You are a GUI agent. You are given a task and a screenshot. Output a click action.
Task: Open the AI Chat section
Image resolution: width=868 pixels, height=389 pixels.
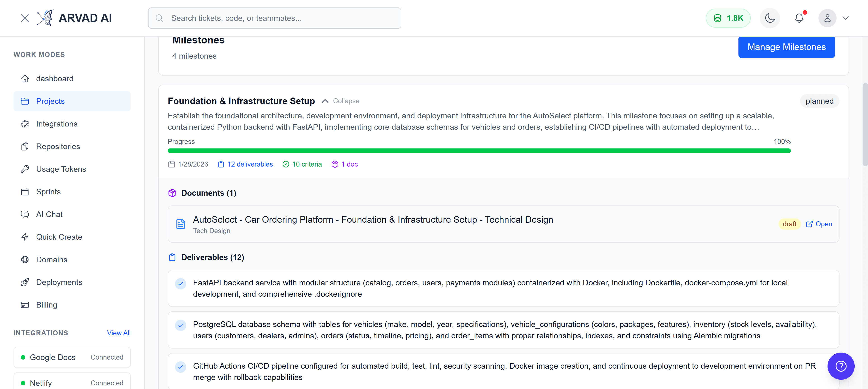[x=49, y=214]
